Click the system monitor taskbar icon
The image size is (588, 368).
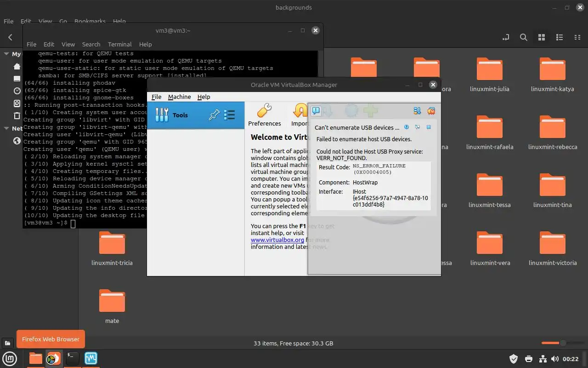click(91, 358)
